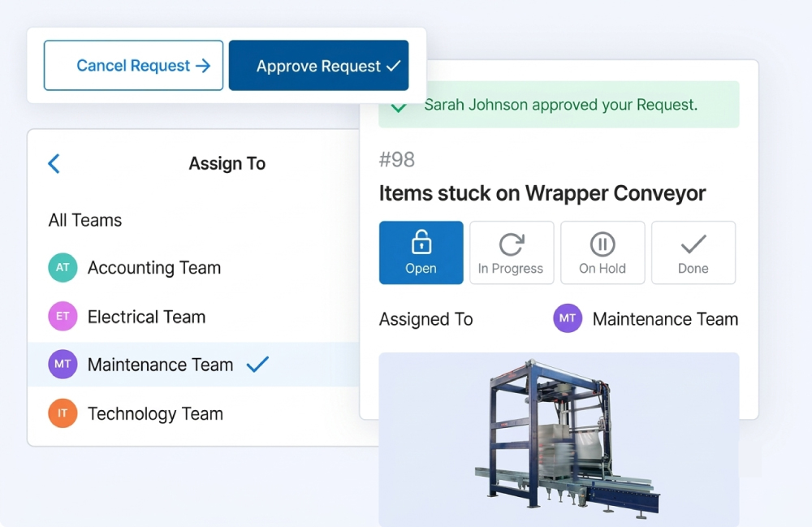The width and height of the screenshot is (812, 527).
Task: Set status to In Progress
Action: point(512,253)
